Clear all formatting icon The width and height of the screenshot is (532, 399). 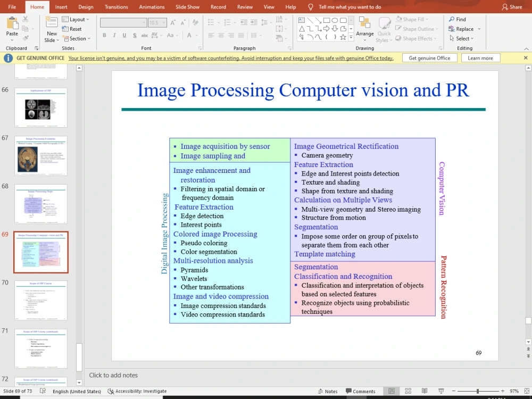pyautogui.click(x=195, y=22)
